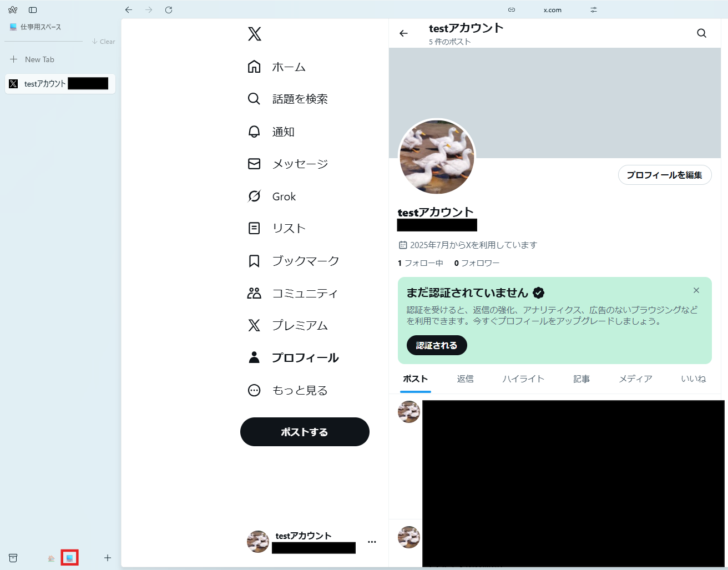Switch to the ハイライト tab

[x=523, y=379]
